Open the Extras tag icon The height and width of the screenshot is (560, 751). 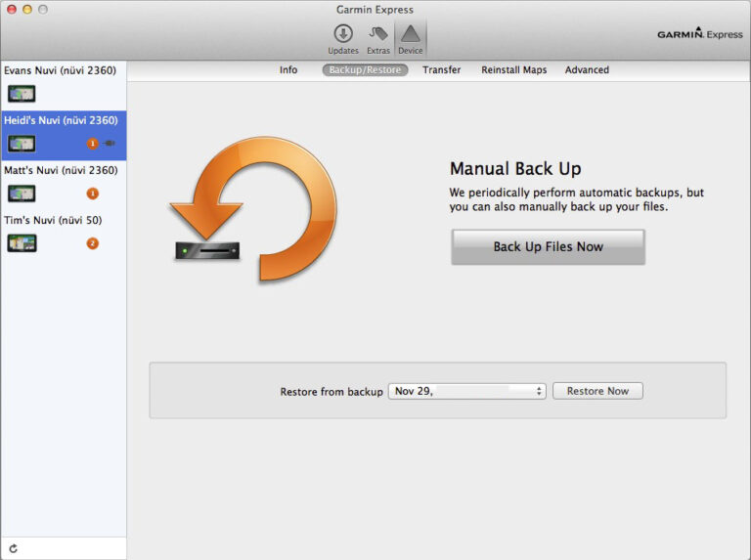tap(378, 39)
